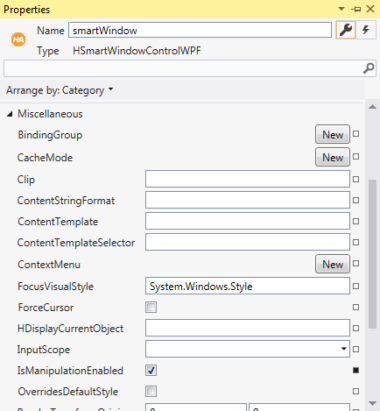Open ContentTemplateSelector advanced options marker
380x411 pixels.
356,242
